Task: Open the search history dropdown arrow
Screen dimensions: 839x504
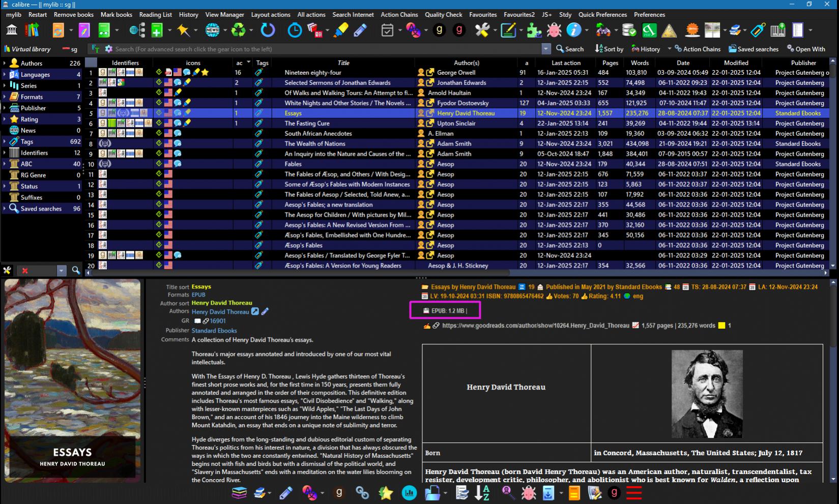Action: [546, 49]
